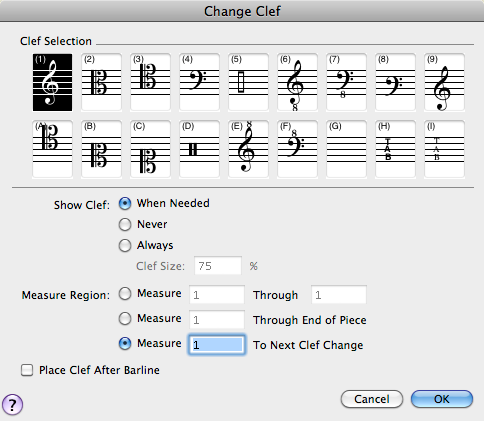The width and height of the screenshot is (484, 421).
Task: Click the first Measure start field
Action: pyautogui.click(x=217, y=295)
